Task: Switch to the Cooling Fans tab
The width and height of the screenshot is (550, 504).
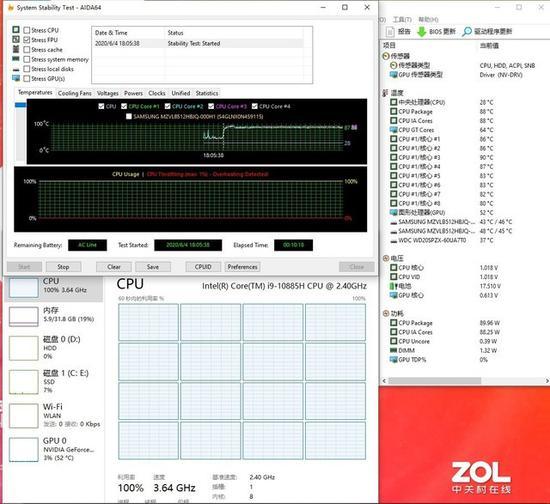Action: (74, 93)
